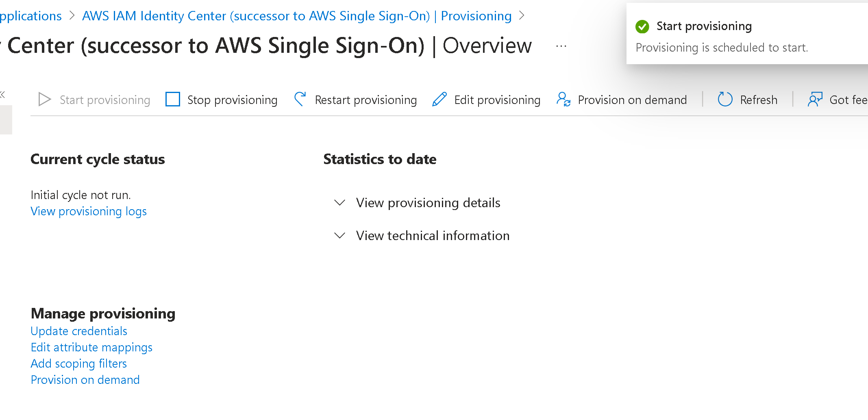The height and width of the screenshot is (420, 868).
Task: Open Edit attribute mappings link
Action: tap(91, 347)
